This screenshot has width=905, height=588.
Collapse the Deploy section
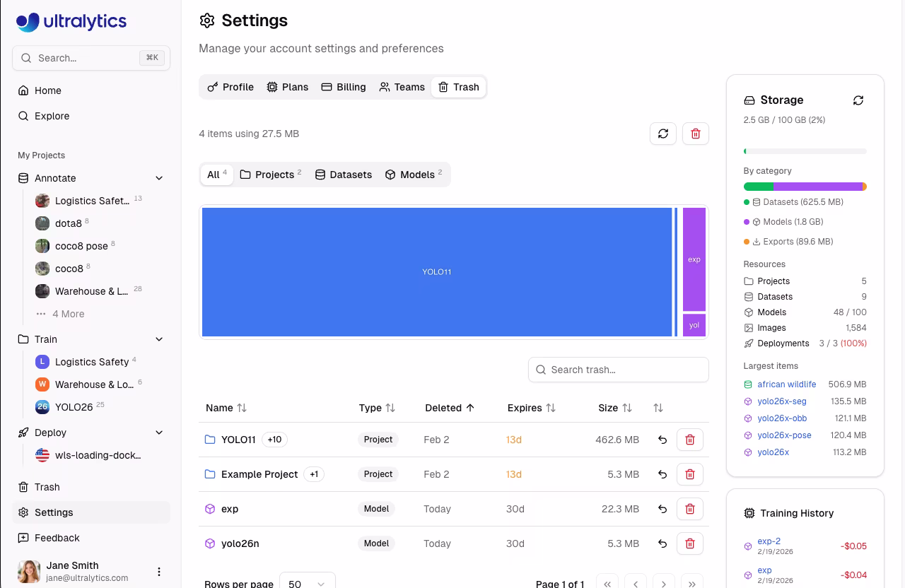tap(159, 433)
